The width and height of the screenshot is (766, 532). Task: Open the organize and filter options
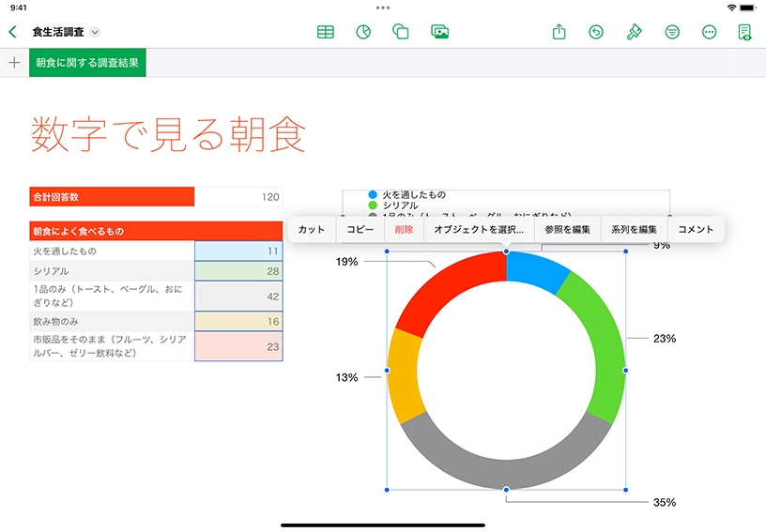click(672, 32)
